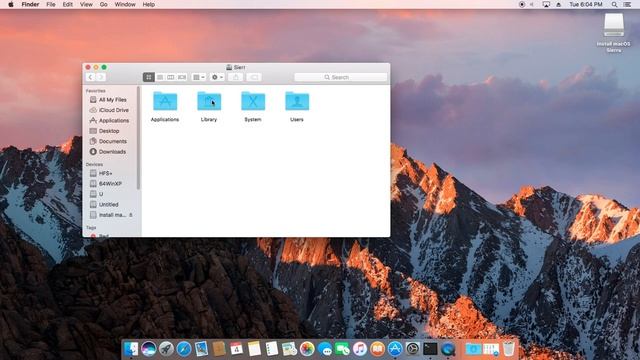Click the sidebar scrollbar
Image resolution: width=640 pixels, height=360 pixels.
click(138, 139)
